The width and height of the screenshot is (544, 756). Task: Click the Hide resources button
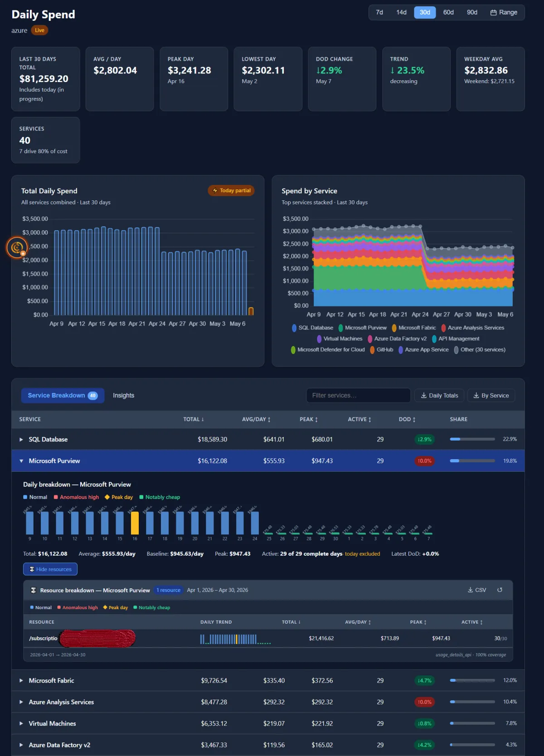tap(50, 569)
